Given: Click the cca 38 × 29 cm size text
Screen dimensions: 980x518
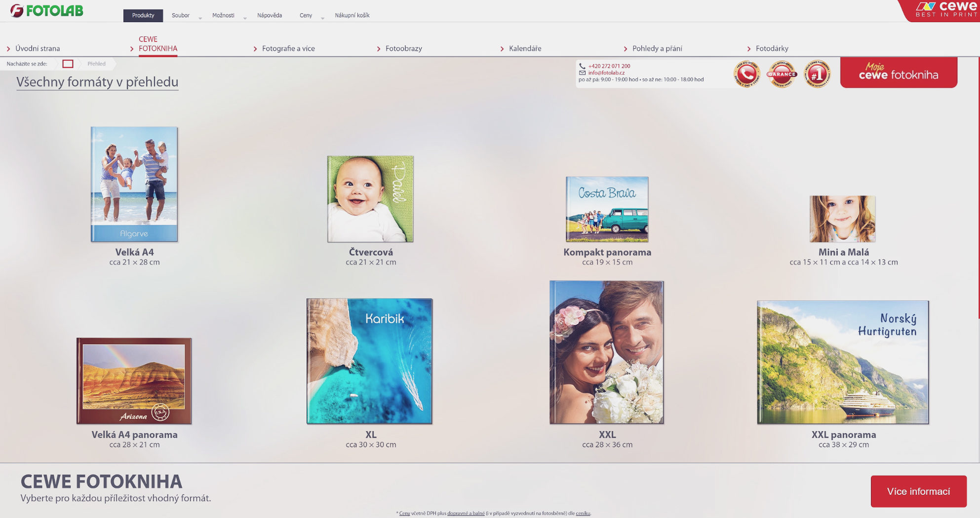Looking at the screenshot, I should tap(844, 444).
